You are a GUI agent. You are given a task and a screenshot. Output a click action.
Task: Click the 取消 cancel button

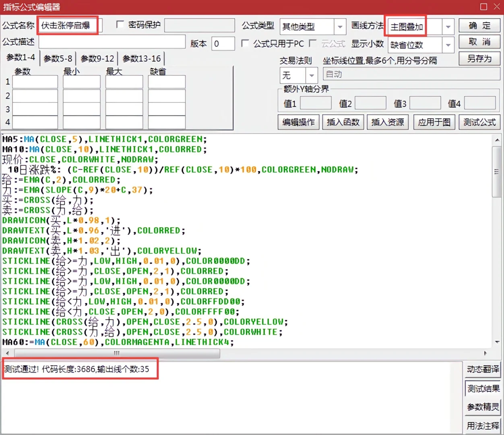(x=479, y=41)
